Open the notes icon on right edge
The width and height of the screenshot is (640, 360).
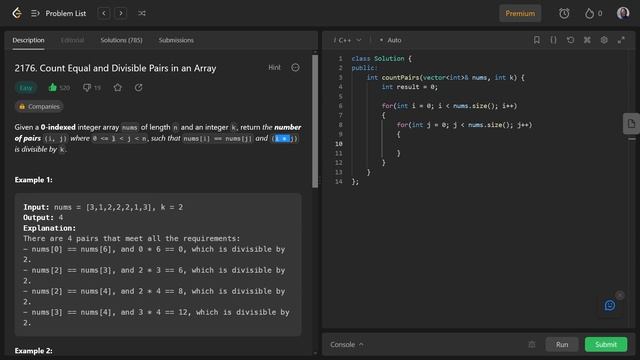(x=631, y=124)
